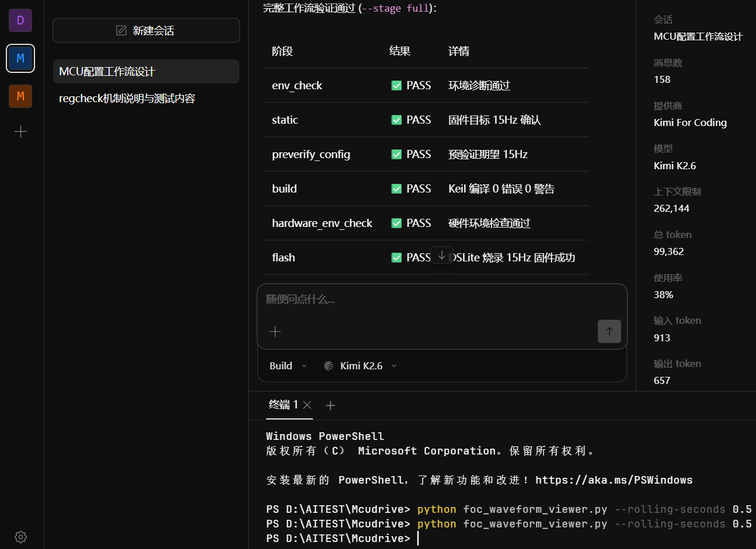Click green check icon in preverify_config row

point(396,155)
